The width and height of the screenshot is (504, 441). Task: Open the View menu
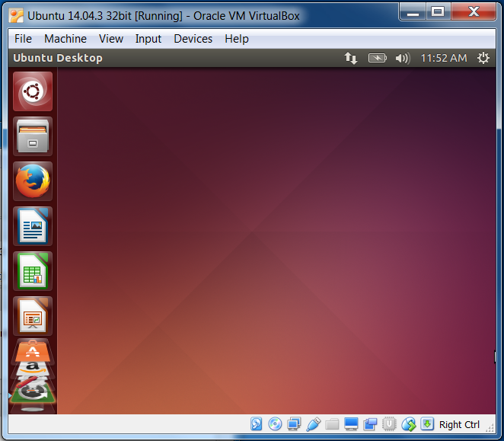click(x=111, y=39)
